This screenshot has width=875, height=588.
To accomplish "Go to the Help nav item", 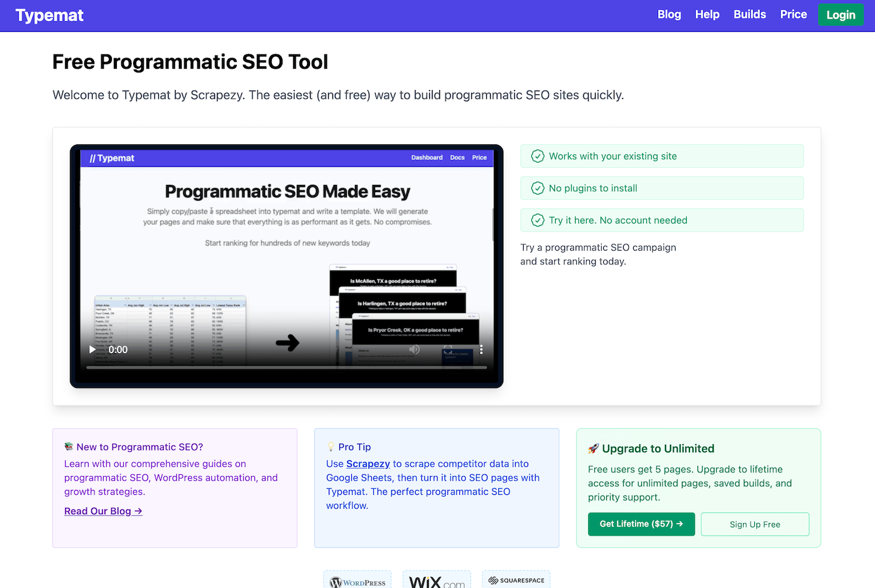I will (x=707, y=14).
